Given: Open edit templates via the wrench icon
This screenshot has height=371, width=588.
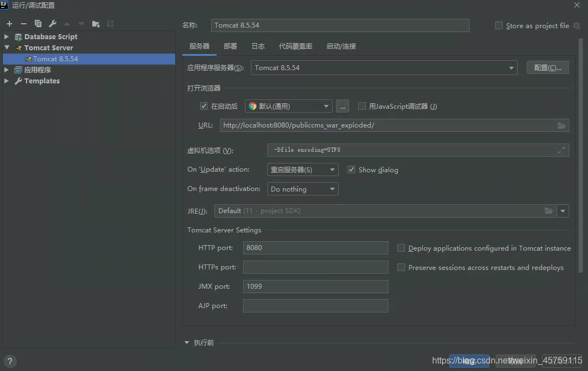Looking at the screenshot, I should point(53,24).
